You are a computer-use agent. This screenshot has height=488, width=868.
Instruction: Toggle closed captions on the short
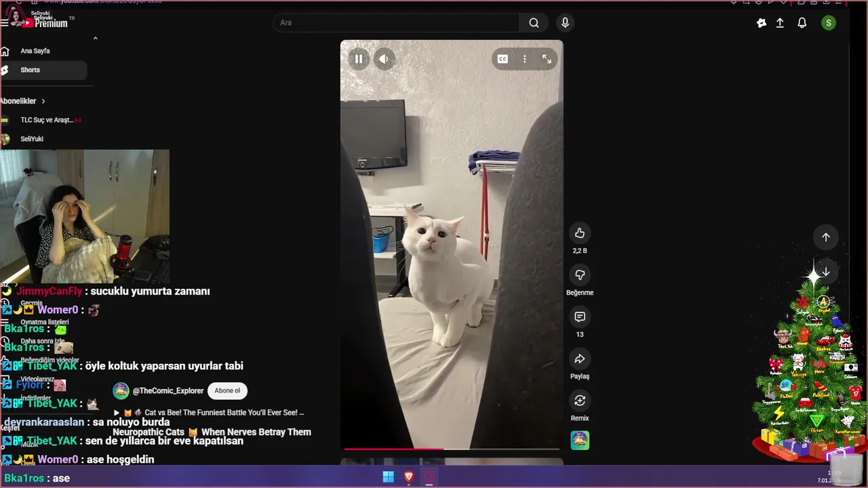(502, 59)
